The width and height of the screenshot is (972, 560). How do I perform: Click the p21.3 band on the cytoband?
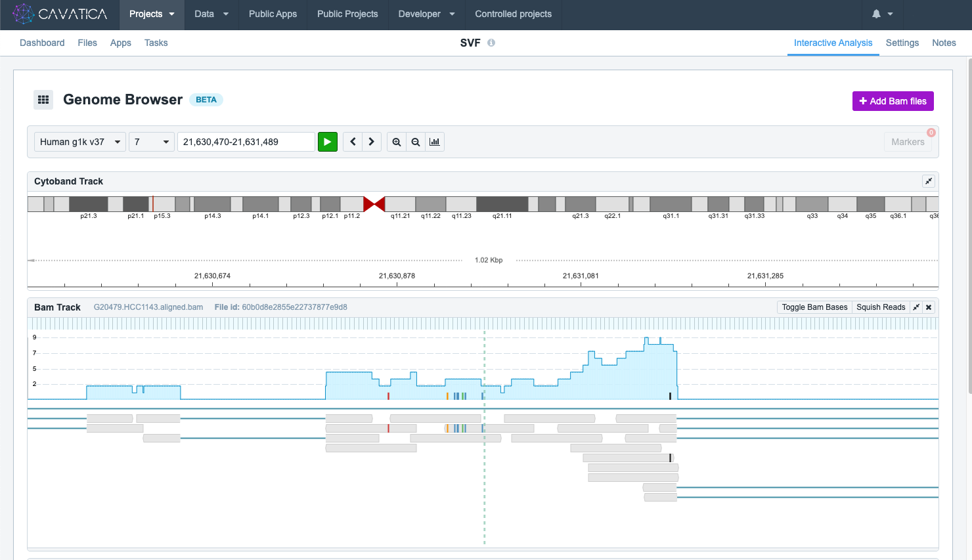coord(89,204)
